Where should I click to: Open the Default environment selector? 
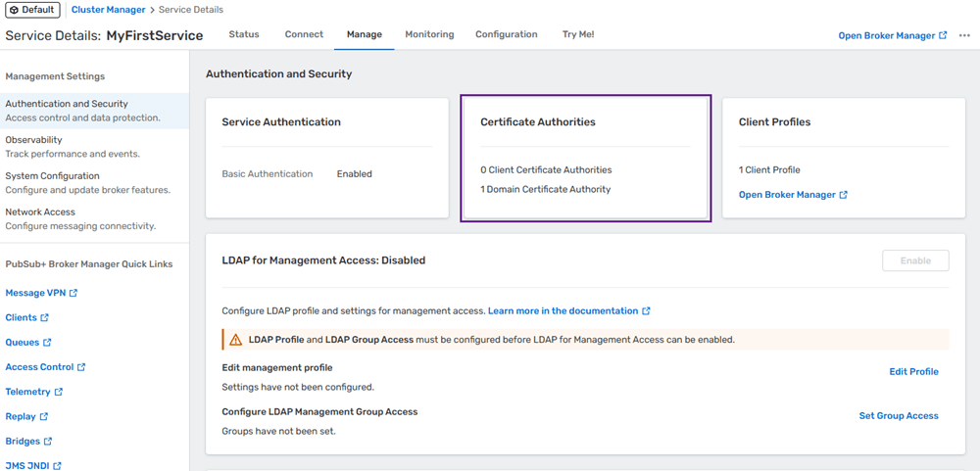tap(32, 10)
